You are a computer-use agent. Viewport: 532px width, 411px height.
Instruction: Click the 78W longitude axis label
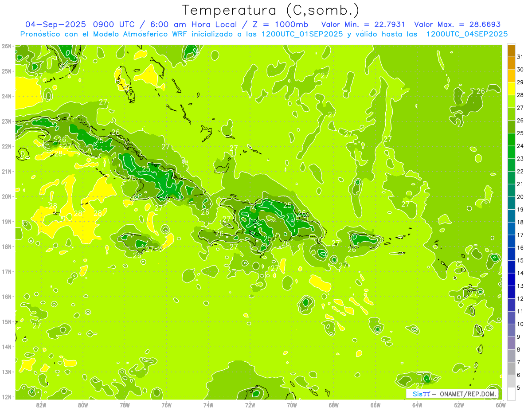pos(125,405)
